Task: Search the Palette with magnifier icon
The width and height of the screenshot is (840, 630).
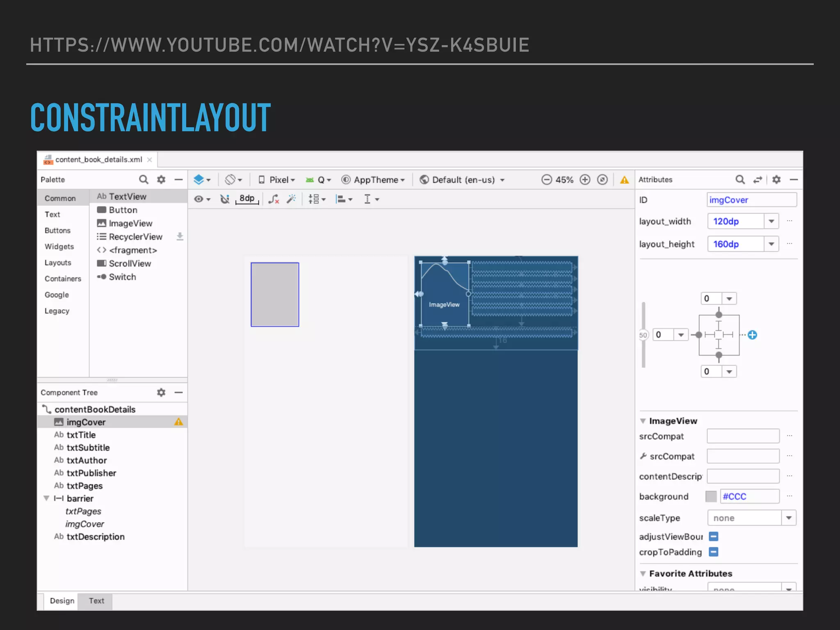Action: pyautogui.click(x=143, y=180)
